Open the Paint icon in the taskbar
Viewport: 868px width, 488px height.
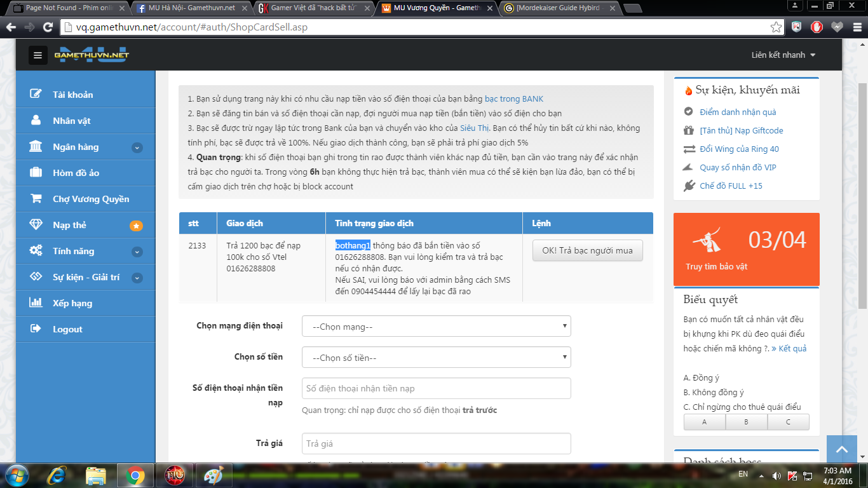pyautogui.click(x=214, y=475)
